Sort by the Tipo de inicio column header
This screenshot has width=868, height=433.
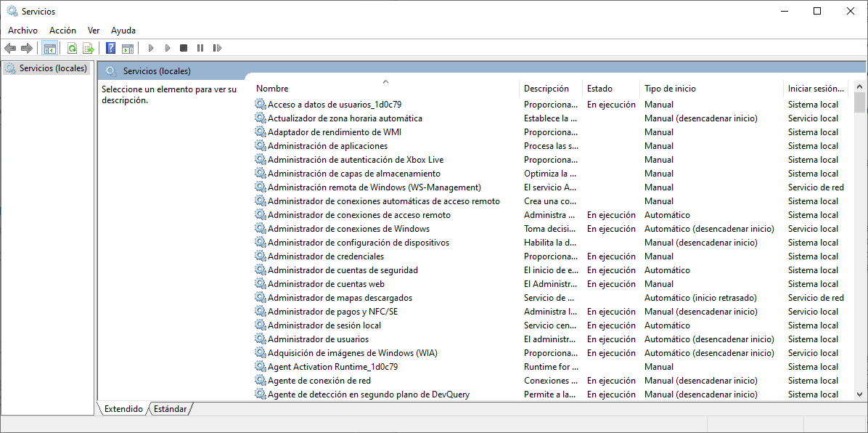point(712,88)
